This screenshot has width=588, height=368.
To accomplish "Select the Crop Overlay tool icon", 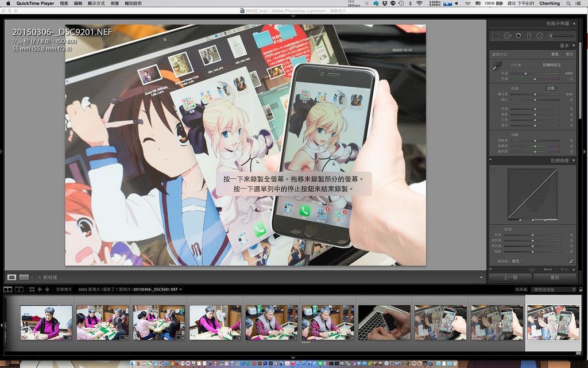I will click(496, 36).
